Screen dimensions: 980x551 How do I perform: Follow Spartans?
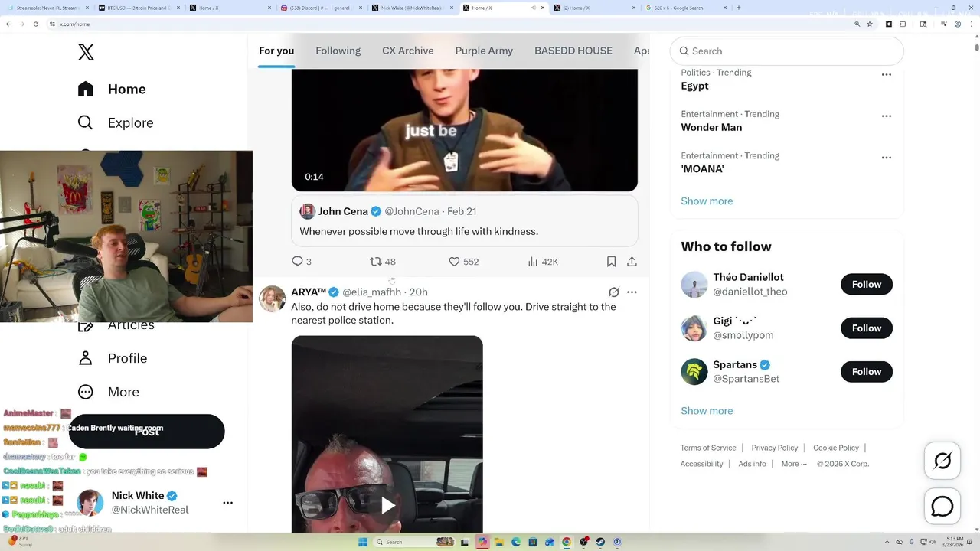click(x=867, y=371)
